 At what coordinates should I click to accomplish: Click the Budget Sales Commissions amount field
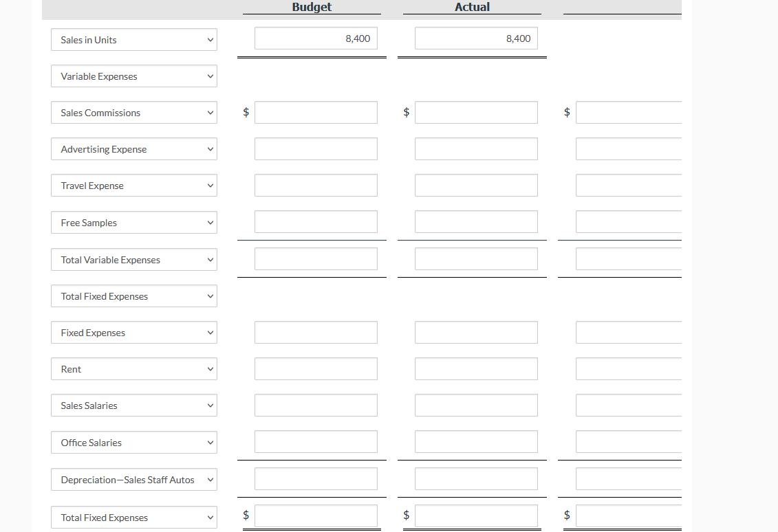tap(316, 112)
